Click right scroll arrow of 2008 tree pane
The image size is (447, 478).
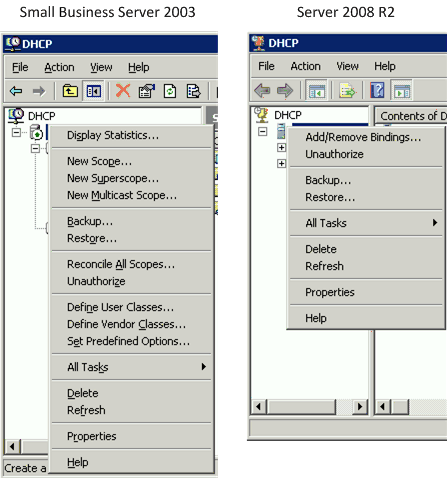360,407
